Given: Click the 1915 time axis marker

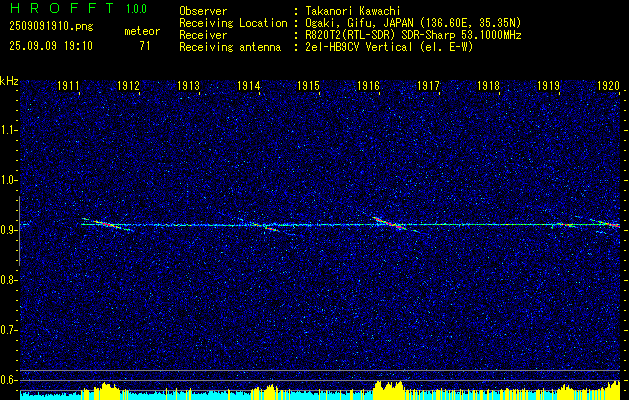Looking at the screenshot, I should point(308,86).
